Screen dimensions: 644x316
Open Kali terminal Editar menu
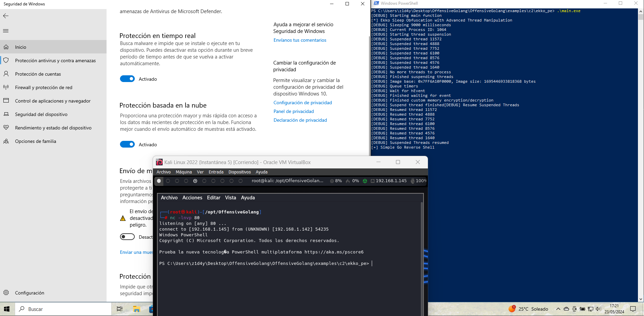coord(214,198)
